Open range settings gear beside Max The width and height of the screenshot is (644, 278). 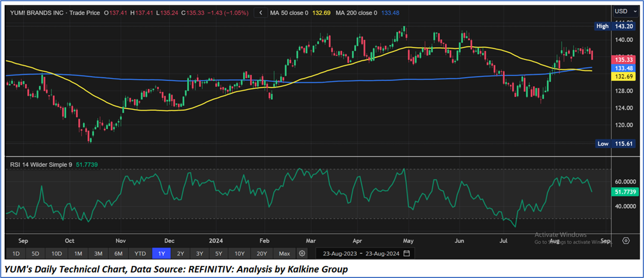point(302,254)
